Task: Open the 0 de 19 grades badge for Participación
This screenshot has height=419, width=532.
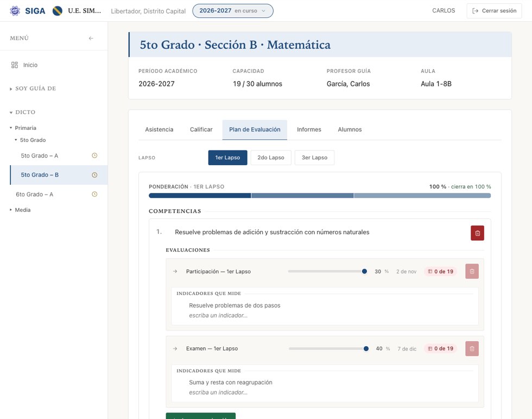Action: point(440,272)
